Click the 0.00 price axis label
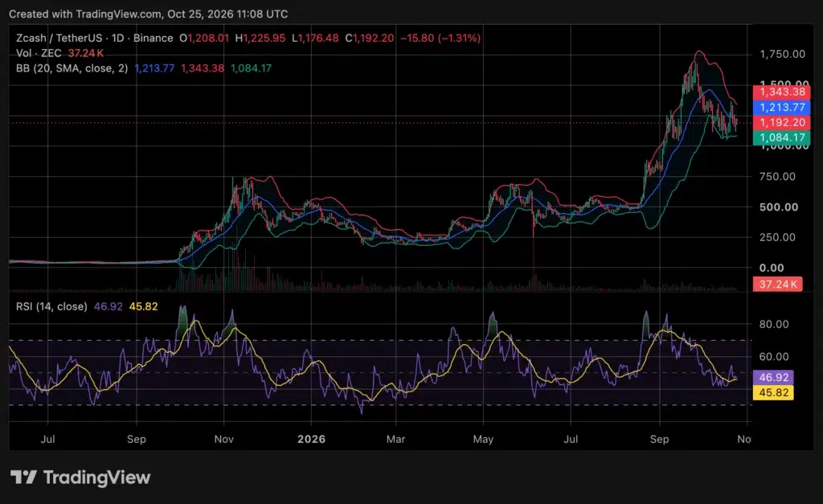The height and width of the screenshot is (504, 823). click(771, 268)
